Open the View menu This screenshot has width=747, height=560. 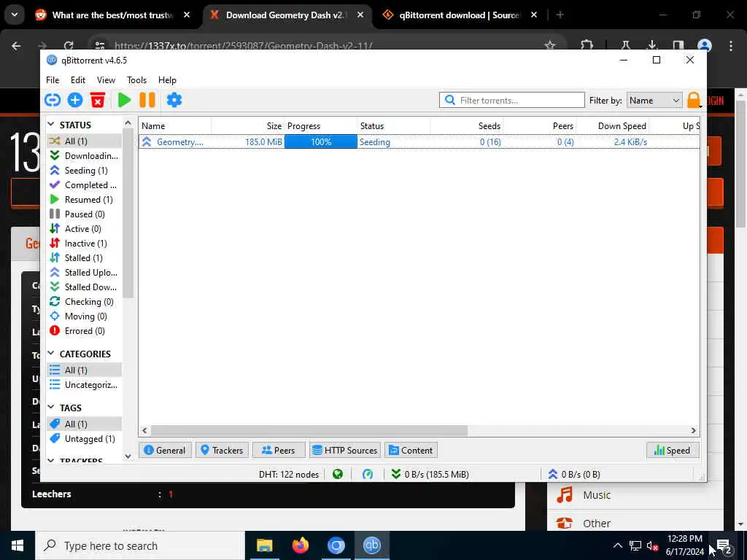click(107, 80)
